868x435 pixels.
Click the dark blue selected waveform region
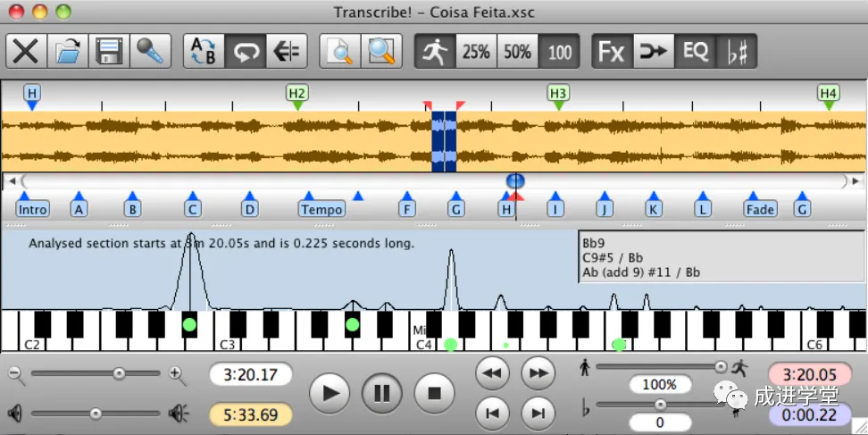pyautogui.click(x=444, y=142)
